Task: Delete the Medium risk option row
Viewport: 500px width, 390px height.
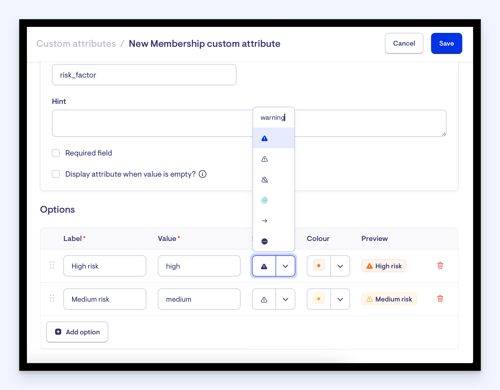Action: [x=440, y=299]
